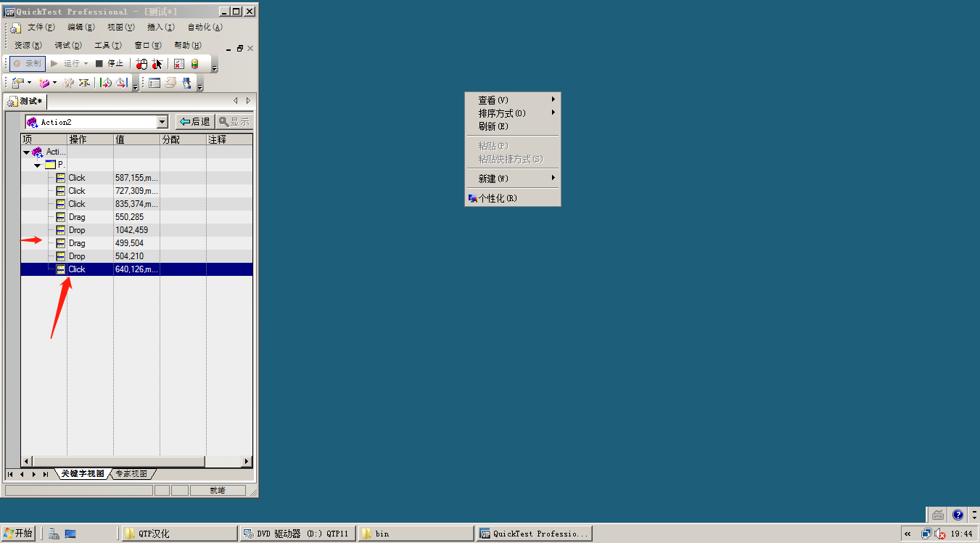Click the start transaction stopwatch icon
980x543 pixels.
click(106, 83)
